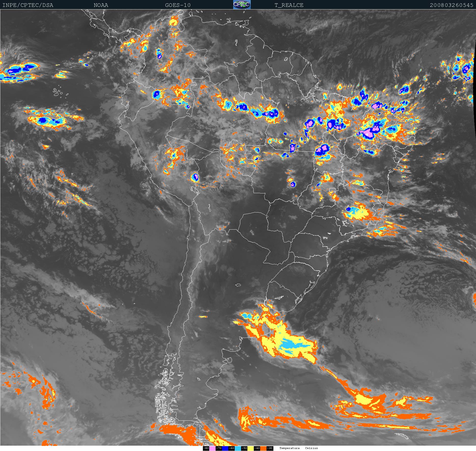
Task: Click the -80 legend value label
Action: point(206,448)
